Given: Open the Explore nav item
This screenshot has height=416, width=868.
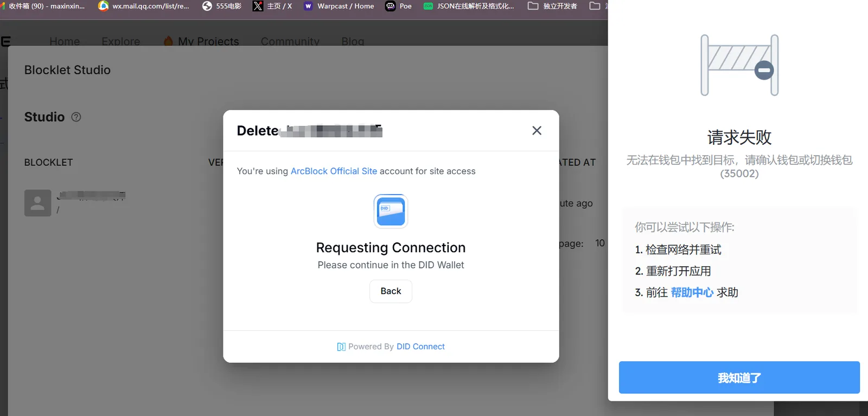Looking at the screenshot, I should 121,41.
